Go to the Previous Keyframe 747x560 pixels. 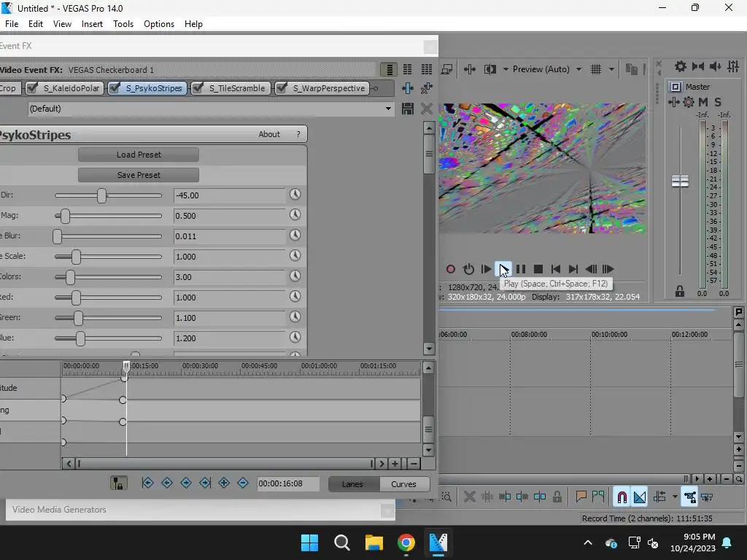[x=167, y=483]
